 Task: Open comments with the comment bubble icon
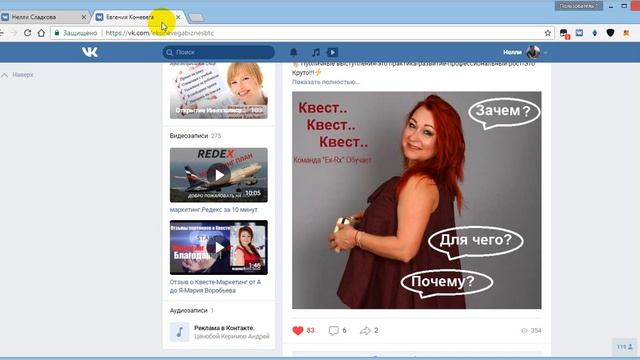point(333,331)
